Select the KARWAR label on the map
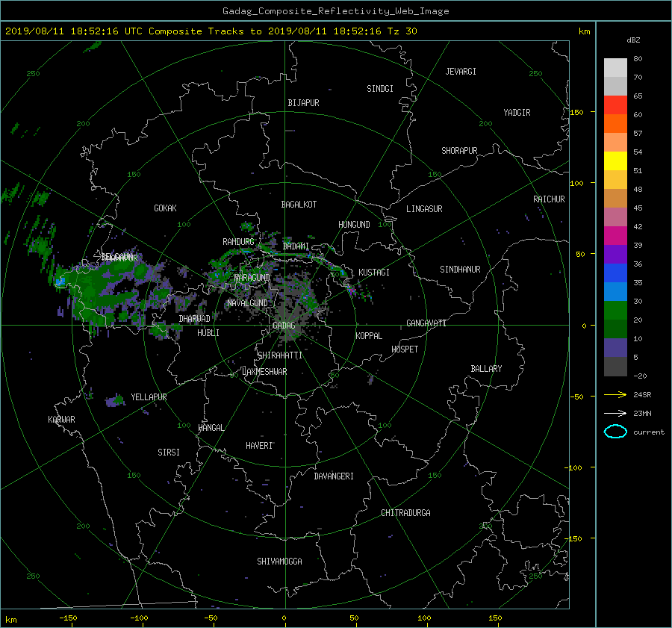The width and height of the screenshot is (672, 628). pyautogui.click(x=61, y=420)
